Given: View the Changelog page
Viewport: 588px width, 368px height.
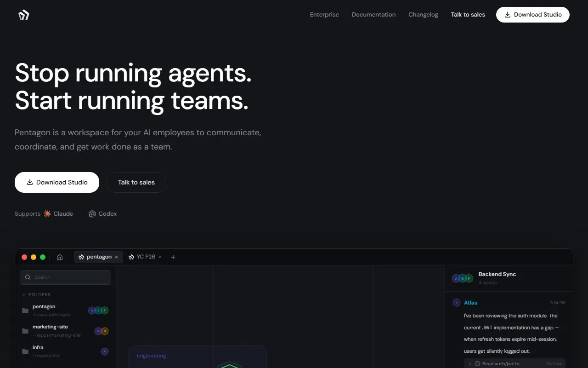Looking at the screenshot, I should coord(423,15).
